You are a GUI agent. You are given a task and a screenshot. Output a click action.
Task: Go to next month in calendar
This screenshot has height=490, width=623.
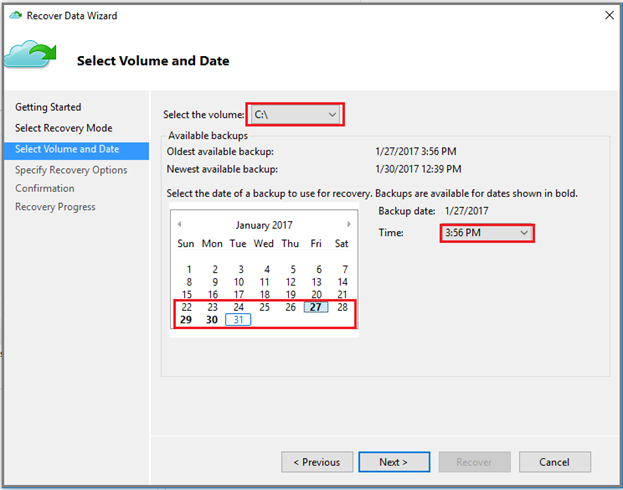[348, 224]
